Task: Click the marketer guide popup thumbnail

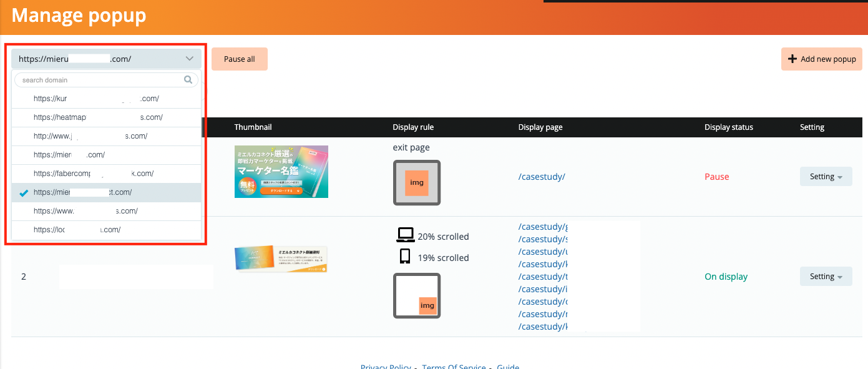Action: click(281, 171)
